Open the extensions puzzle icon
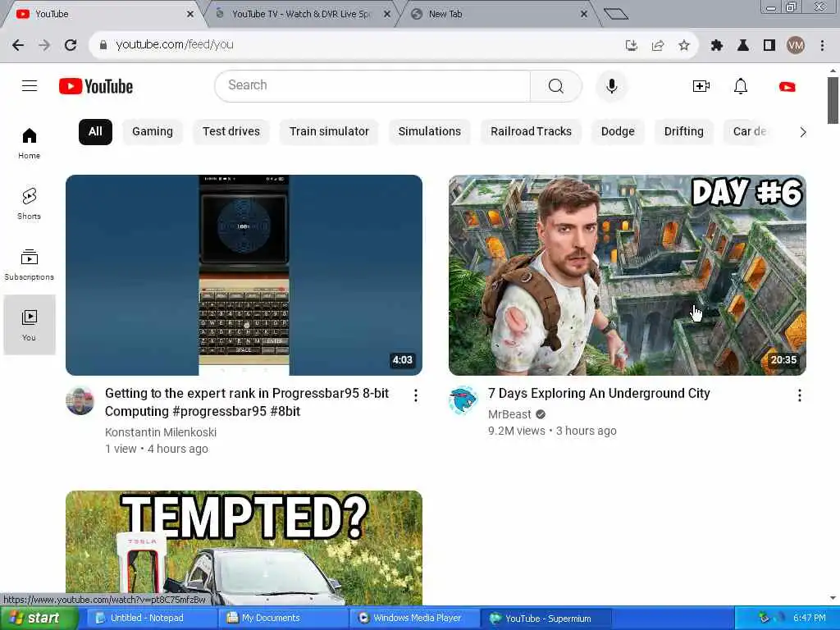This screenshot has width=840, height=630. [717, 46]
